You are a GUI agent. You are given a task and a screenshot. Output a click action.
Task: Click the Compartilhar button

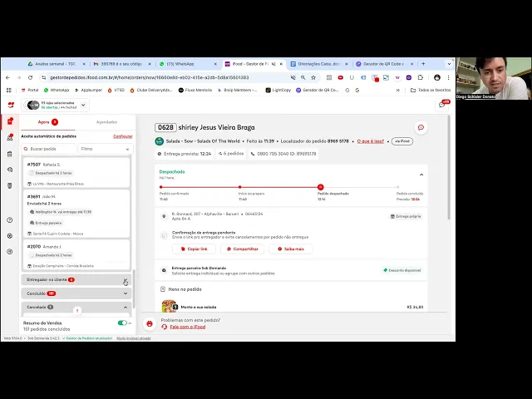click(242, 249)
